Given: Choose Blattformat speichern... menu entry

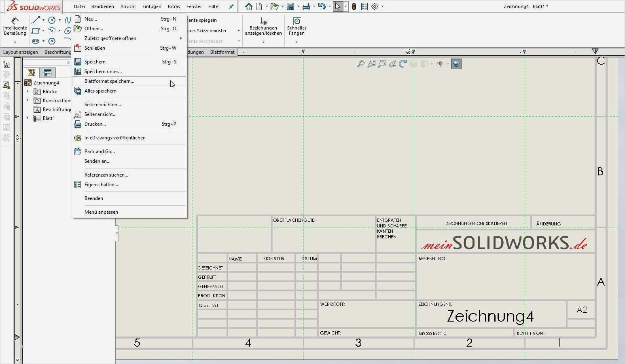Looking at the screenshot, I should pos(129,81).
